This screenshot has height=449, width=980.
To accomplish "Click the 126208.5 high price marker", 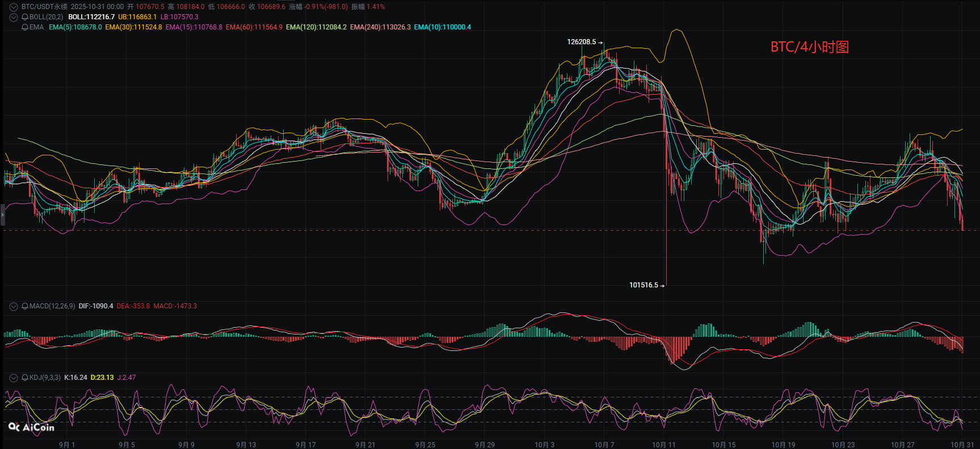I will click(x=582, y=42).
